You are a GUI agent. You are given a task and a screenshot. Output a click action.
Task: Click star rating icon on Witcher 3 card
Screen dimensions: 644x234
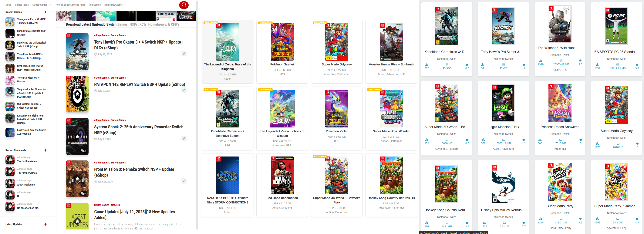pyautogui.click(x=580, y=61)
